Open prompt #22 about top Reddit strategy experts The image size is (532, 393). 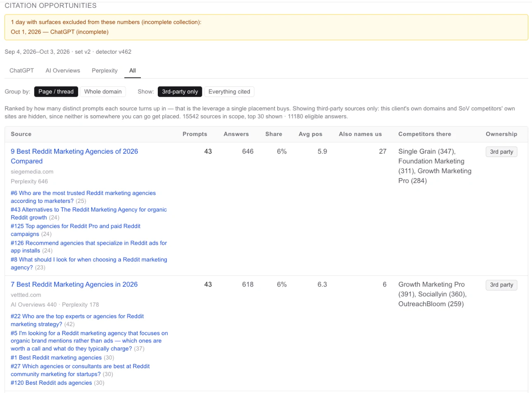click(x=77, y=320)
